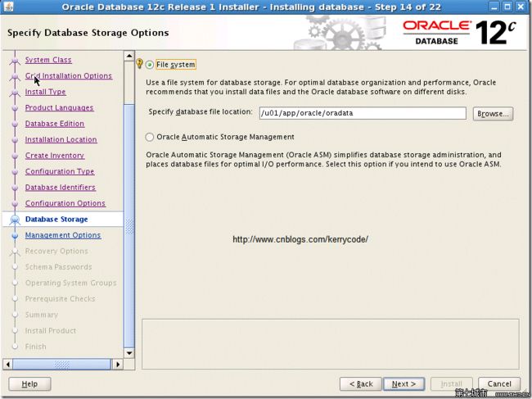The width and height of the screenshot is (532, 399).
Task: Click the horizontal scrollbar thumb in step panel
Action: point(61,365)
